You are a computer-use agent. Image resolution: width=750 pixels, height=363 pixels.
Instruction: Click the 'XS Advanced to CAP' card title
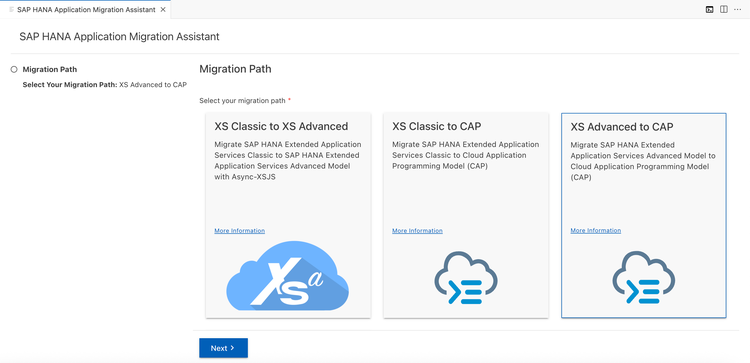(622, 127)
